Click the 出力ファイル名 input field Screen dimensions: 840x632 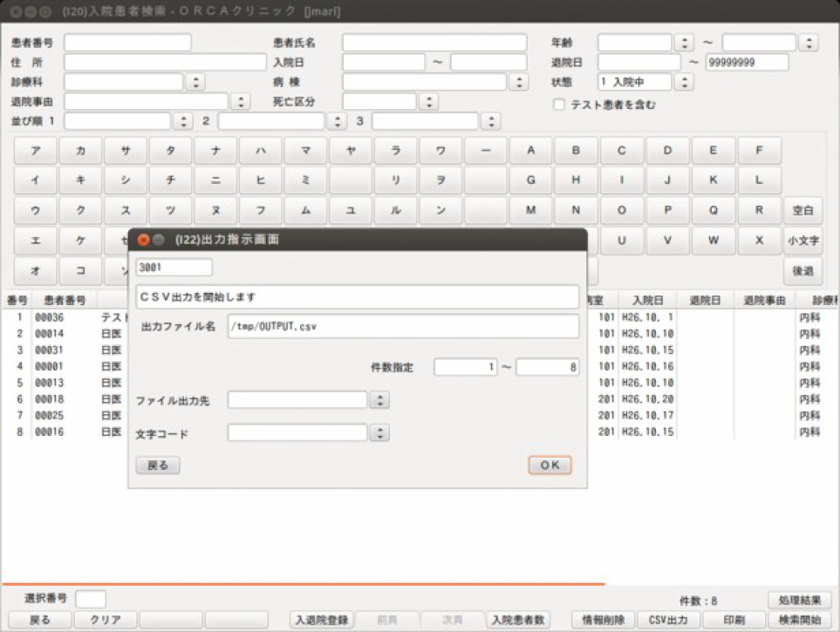tap(402, 327)
